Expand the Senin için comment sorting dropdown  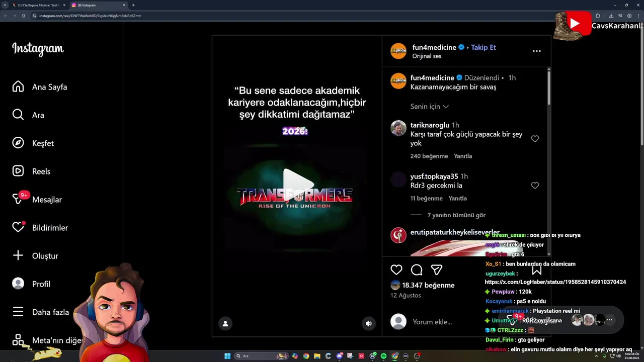pos(429,107)
